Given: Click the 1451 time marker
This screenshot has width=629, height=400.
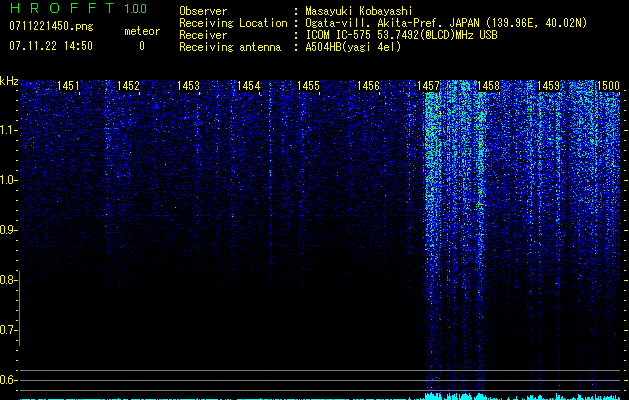Looking at the screenshot, I should [68, 85].
